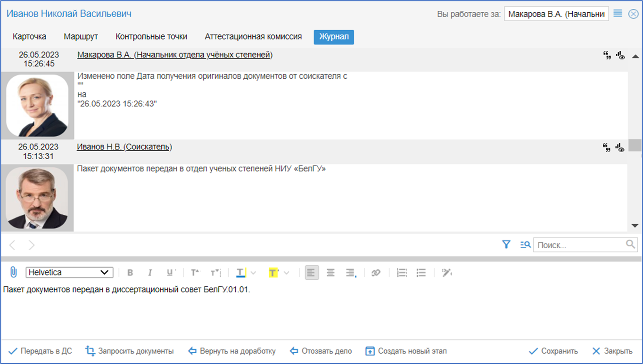Viewport: 643px width, 364px height.
Task: Click the clear formatting magic wand icon
Action: click(446, 273)
